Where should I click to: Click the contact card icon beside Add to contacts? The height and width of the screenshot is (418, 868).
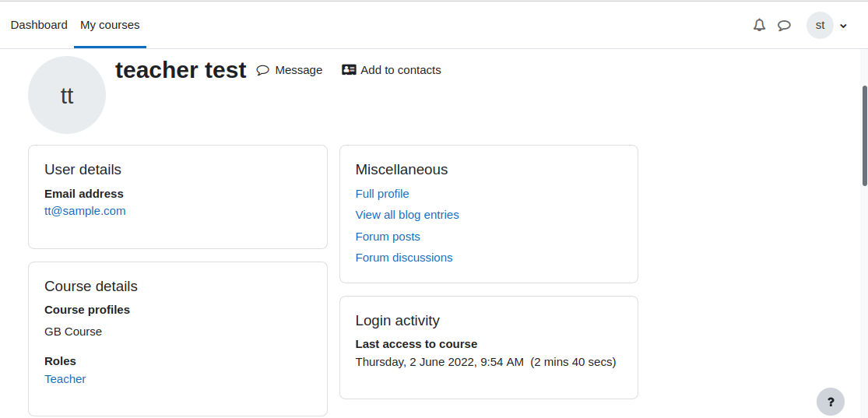point(349,70)
